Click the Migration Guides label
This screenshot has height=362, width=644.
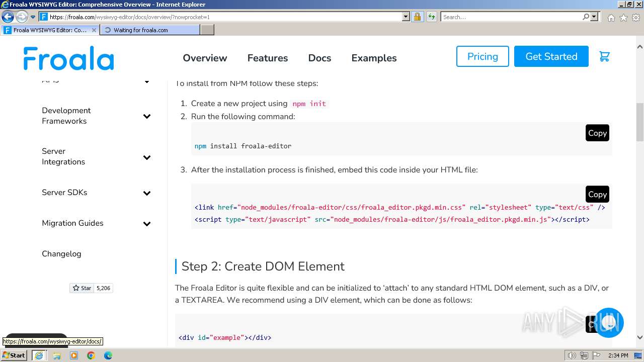pyautogui.click(x=72, y=223)
